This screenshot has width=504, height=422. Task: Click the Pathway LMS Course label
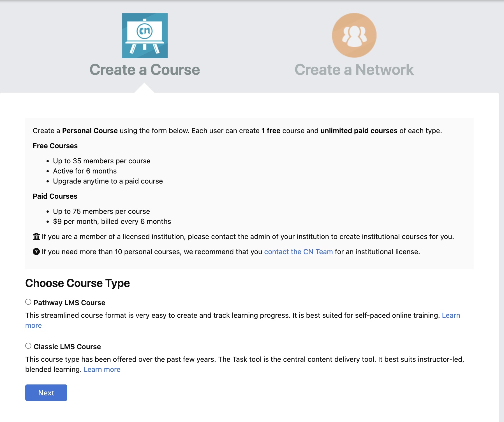click(70, 303)
